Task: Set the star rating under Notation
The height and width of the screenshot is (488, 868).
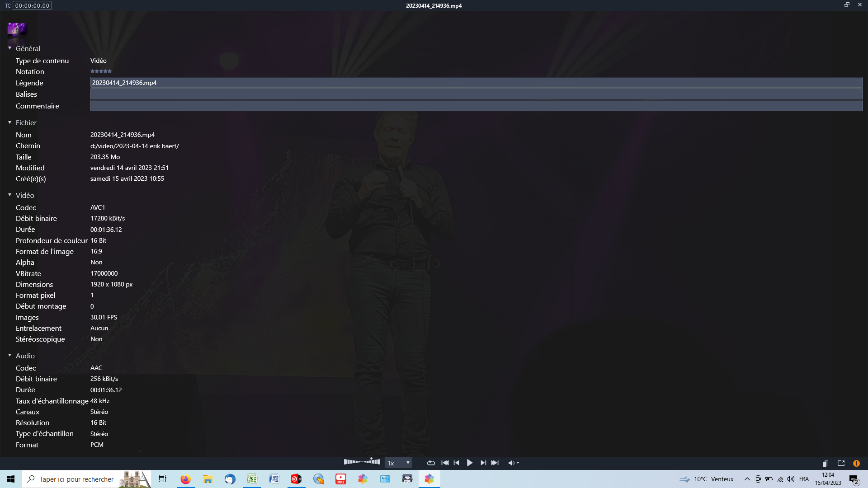Action: click(101, 71)
